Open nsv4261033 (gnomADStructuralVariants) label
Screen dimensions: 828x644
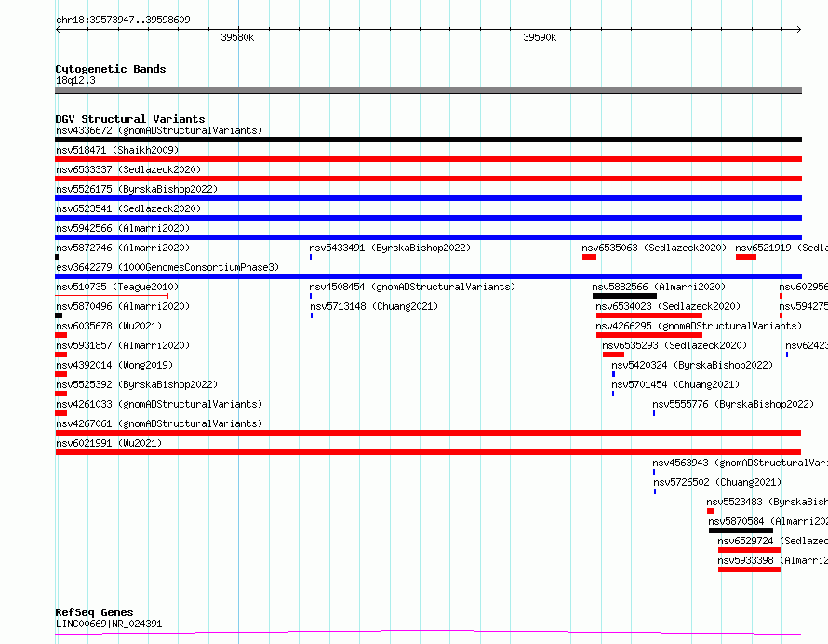(159, 404)
